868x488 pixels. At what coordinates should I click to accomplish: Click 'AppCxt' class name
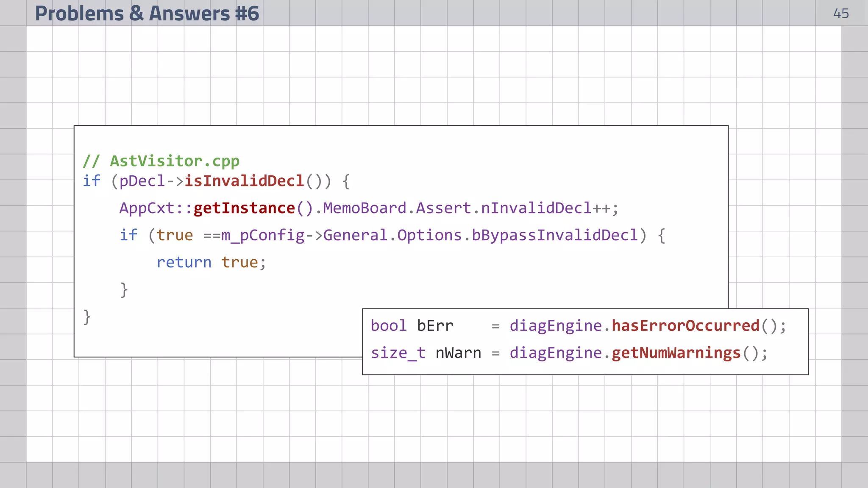pyautogui.click(x=147, y=208)
